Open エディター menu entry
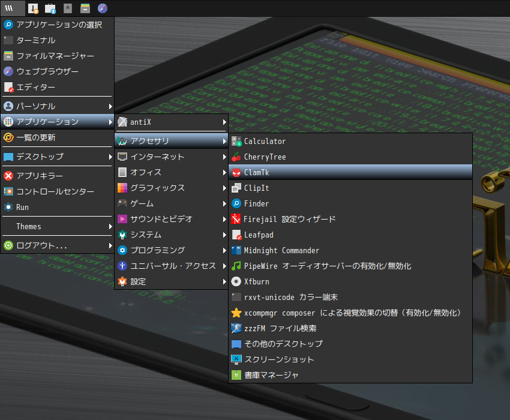 [x=58, y=87]
